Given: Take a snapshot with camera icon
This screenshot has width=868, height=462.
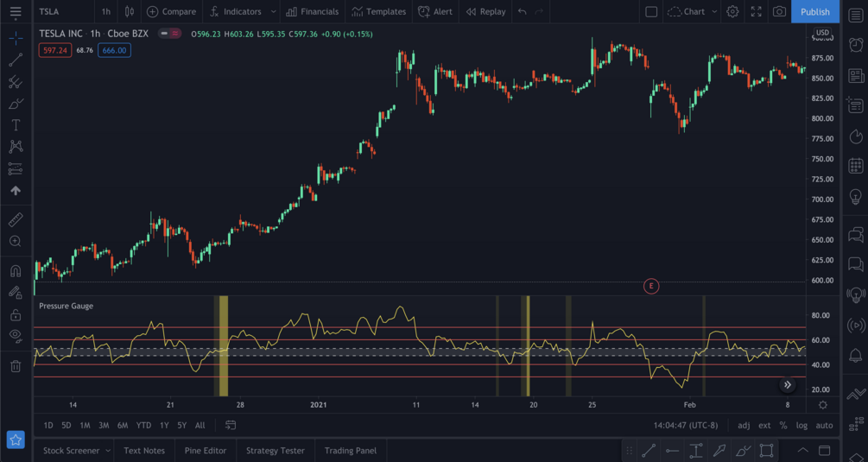Looking at the screenshot, I should click(x=779, y=11).
